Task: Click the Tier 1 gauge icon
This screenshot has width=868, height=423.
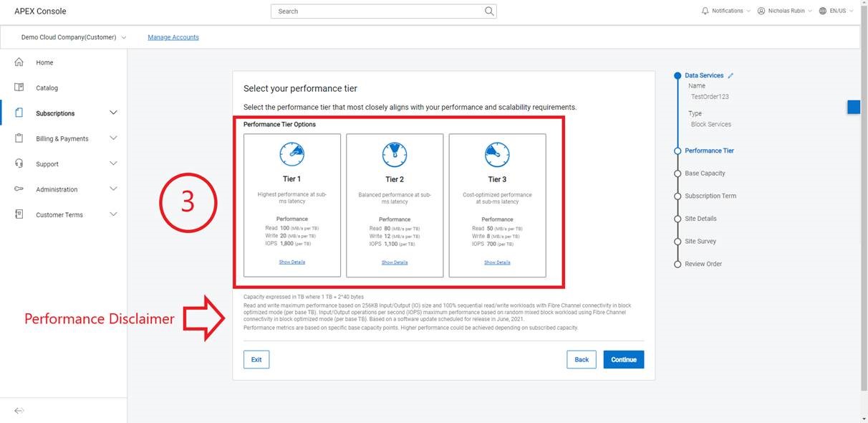Action: (x=291, y=153)
